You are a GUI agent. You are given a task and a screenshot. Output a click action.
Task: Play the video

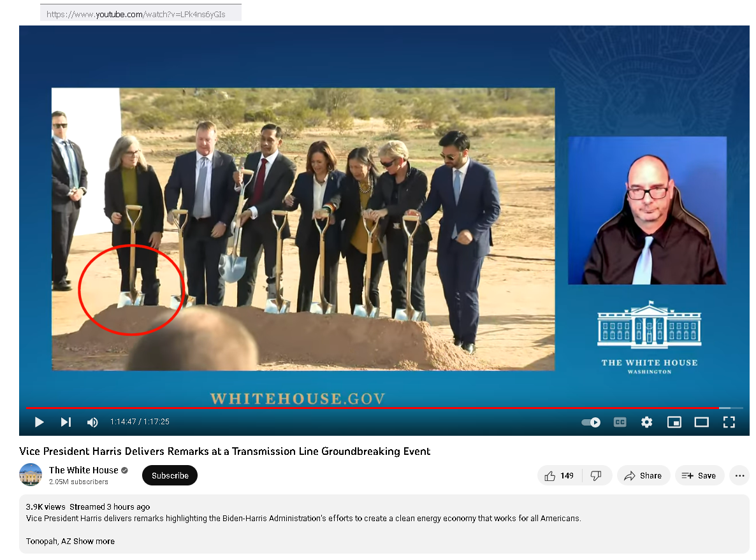[39, 422]
